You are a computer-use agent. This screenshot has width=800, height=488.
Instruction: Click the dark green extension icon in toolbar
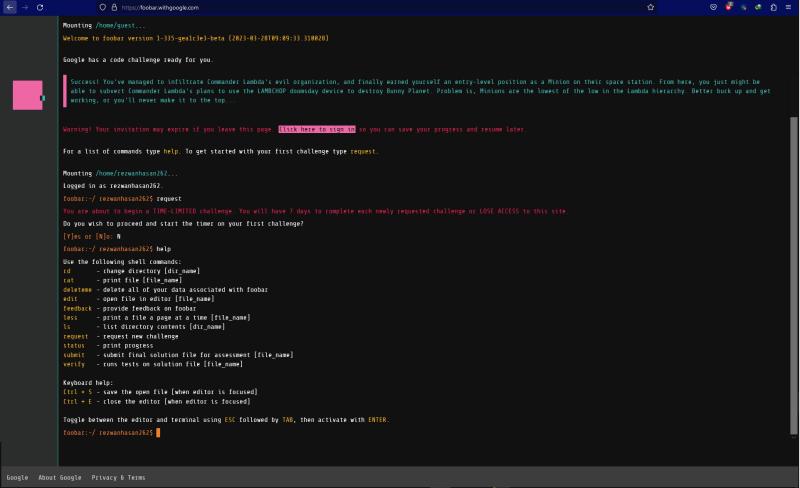(744, 7)
